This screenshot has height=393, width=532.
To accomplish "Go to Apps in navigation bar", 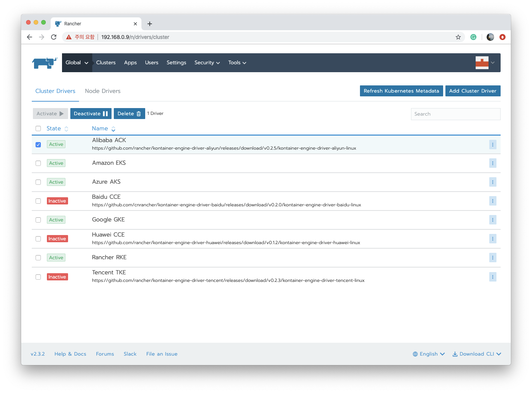I will click(130, 63).
